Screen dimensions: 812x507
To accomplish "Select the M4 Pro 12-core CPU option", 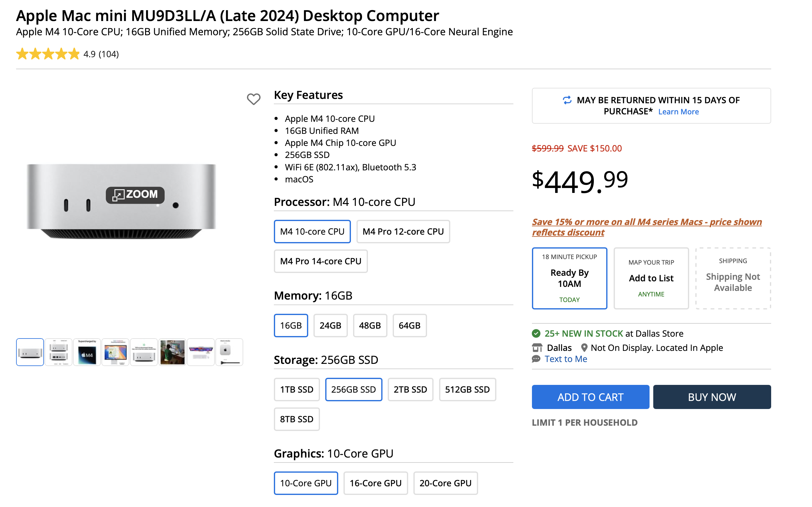I will point(403,231).
